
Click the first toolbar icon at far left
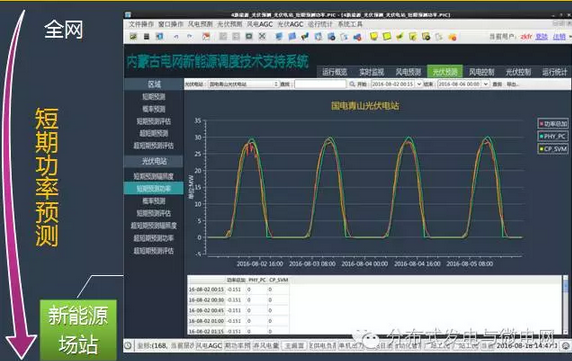[x=133, y=36]
